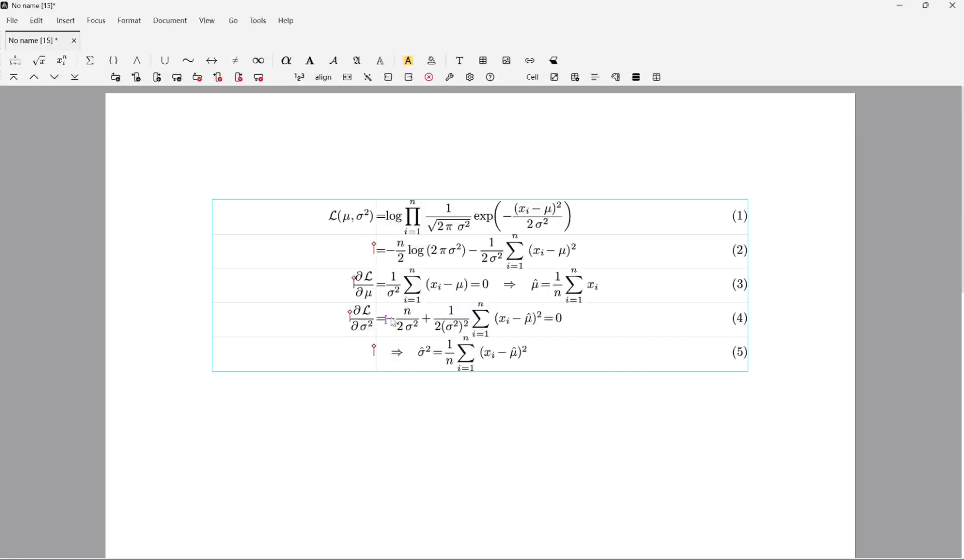Open document preferences with the wrench
This screenshot has height=560, width=964.
(449, 77)
